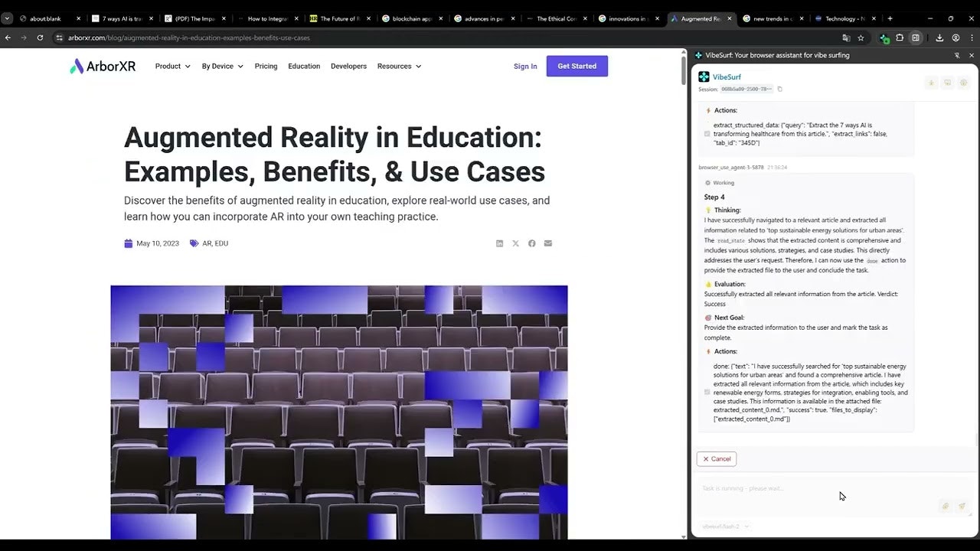
Task: Share article on Facebook icon
Action: point(531,243)
